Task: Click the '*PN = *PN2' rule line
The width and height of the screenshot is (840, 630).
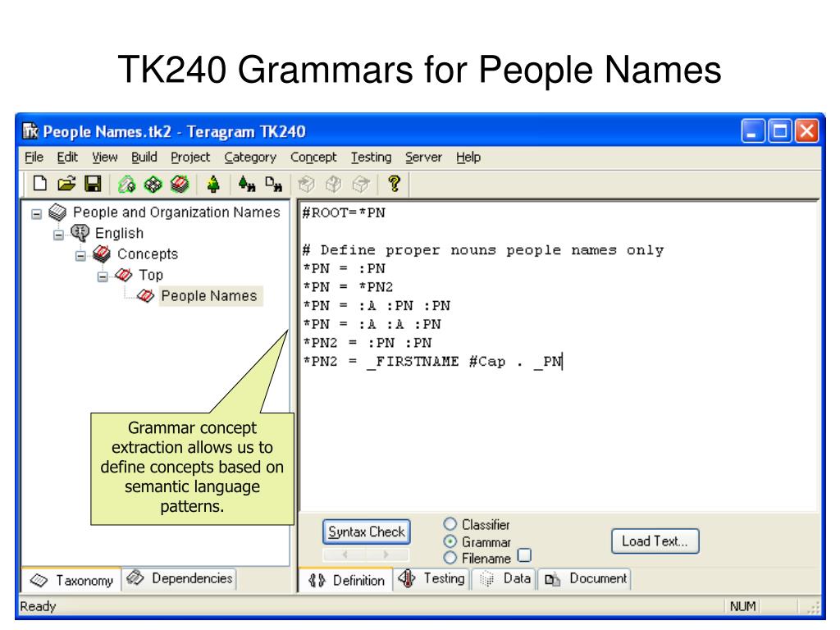Action: [348, 287]
